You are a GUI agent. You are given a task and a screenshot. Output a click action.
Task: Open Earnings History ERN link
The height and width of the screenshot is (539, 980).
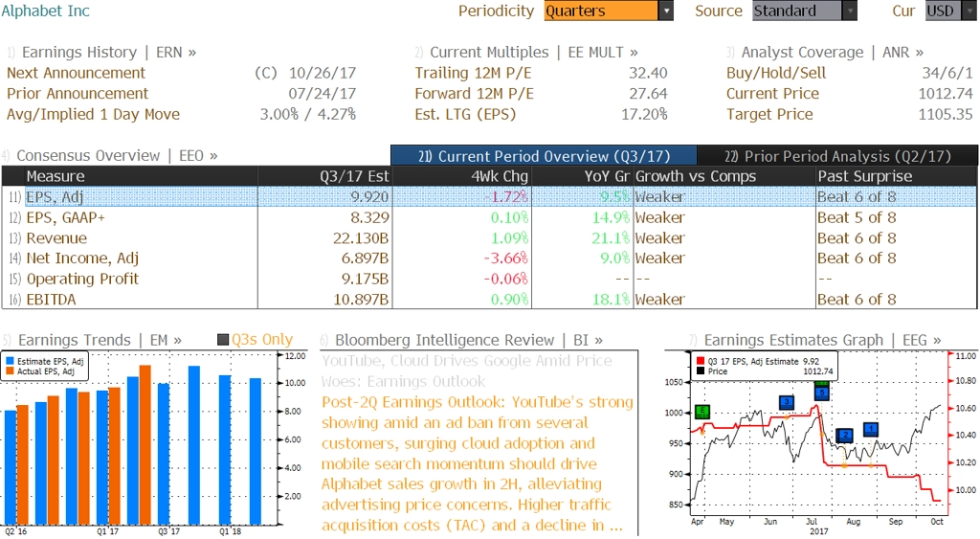point(101,53)
